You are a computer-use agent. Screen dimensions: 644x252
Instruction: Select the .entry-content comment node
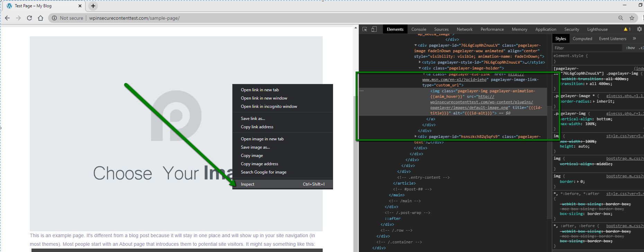pyautogui.click(x=423, y=178)
